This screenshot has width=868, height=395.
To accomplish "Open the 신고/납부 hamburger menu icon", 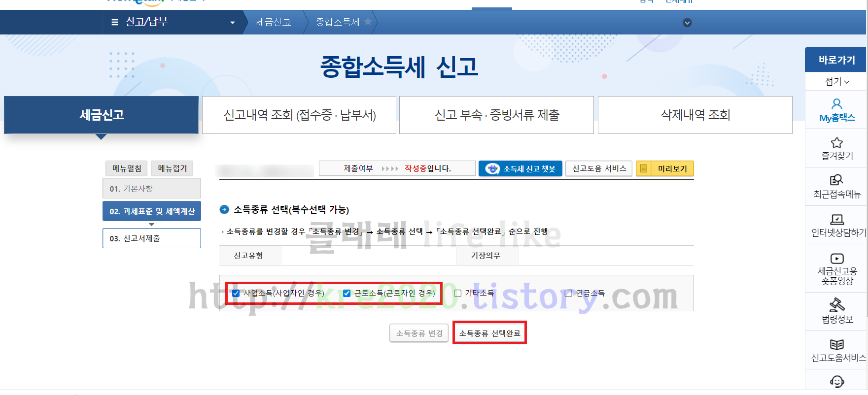I will pyautogui.click(x=115, y=22).
